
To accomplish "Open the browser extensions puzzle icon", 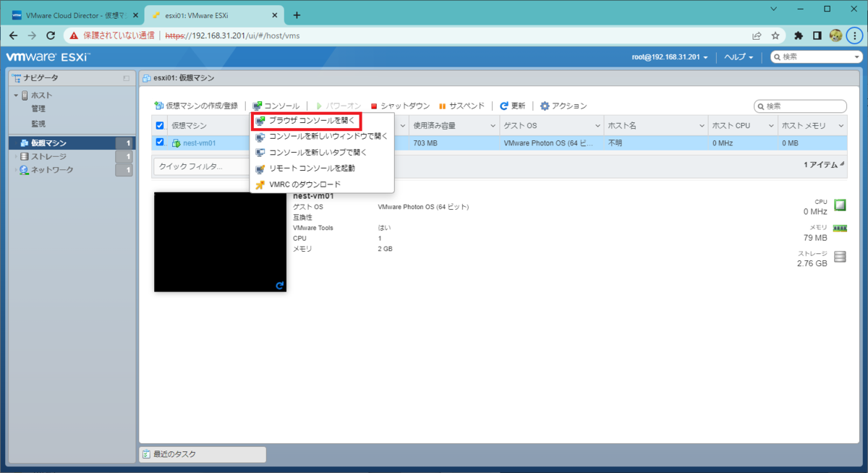I will [x=799, y=35].
